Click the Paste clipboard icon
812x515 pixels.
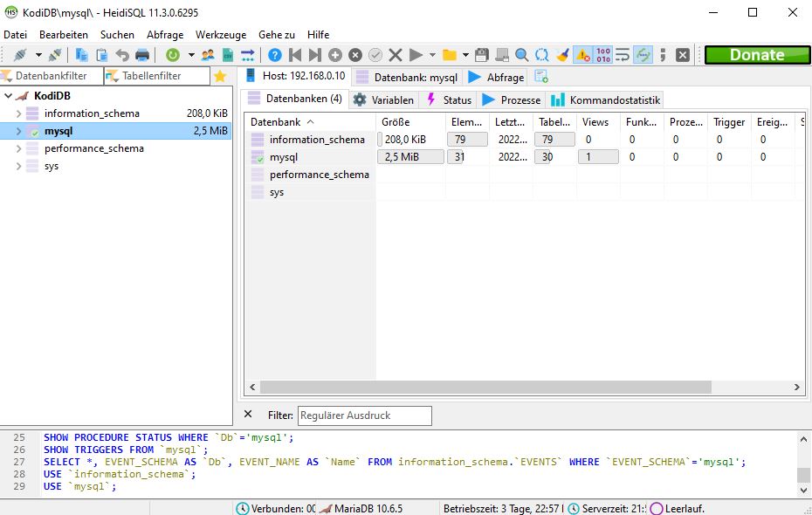click(102, 55)
